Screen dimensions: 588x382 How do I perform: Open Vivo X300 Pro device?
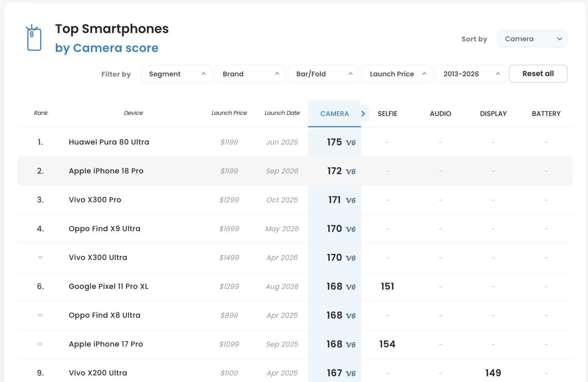pyautogui.click(x=95, y=200)
